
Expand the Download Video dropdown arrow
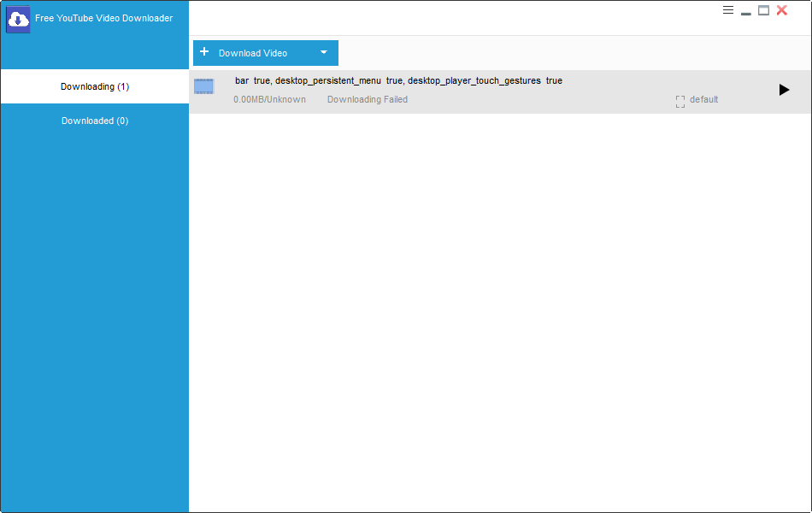click(323, 52)
